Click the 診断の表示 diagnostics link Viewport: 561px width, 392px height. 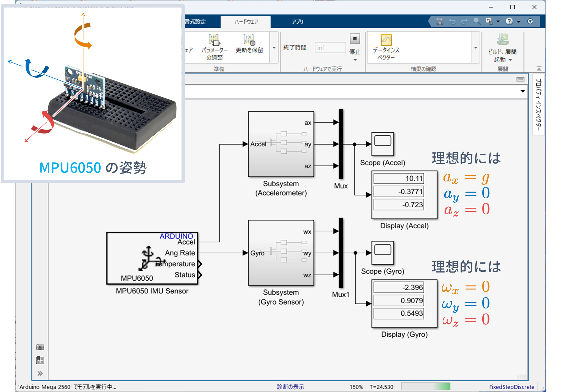290,387
